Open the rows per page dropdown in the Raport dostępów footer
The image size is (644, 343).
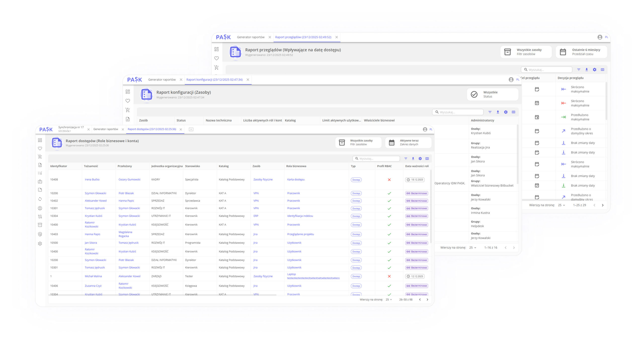389,299
